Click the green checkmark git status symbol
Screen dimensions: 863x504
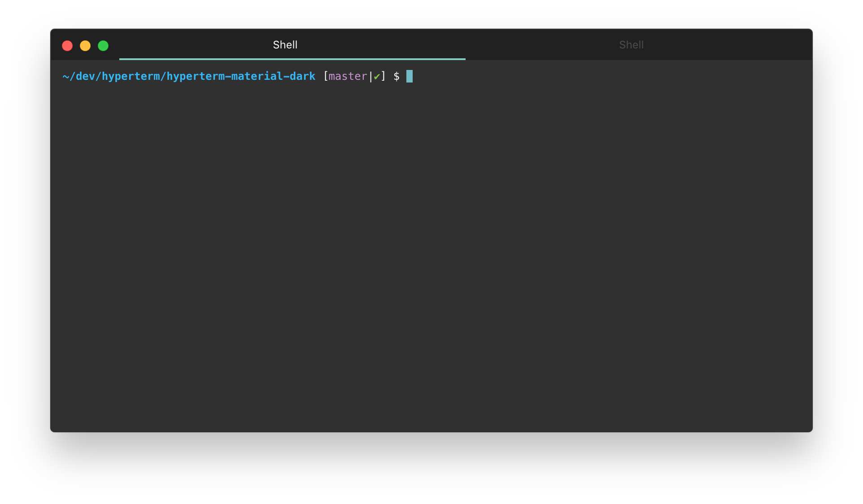[377, 77]
